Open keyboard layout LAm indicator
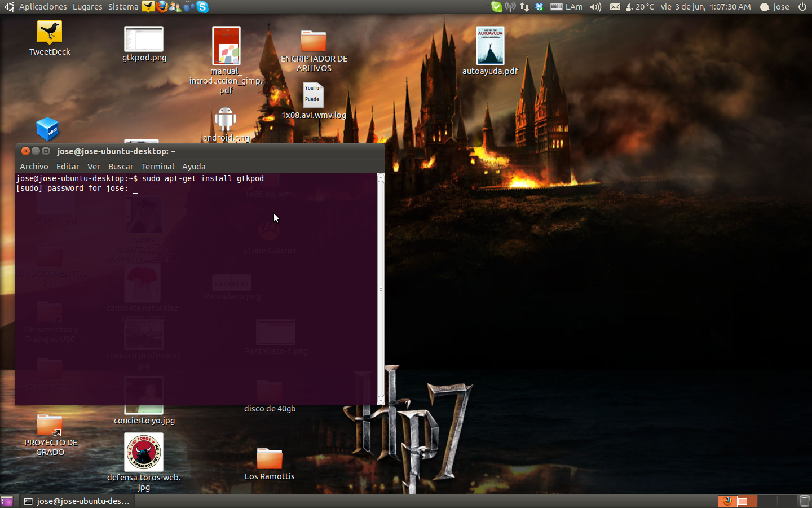This screenshot has height=508, width=812. pos(567,7)
